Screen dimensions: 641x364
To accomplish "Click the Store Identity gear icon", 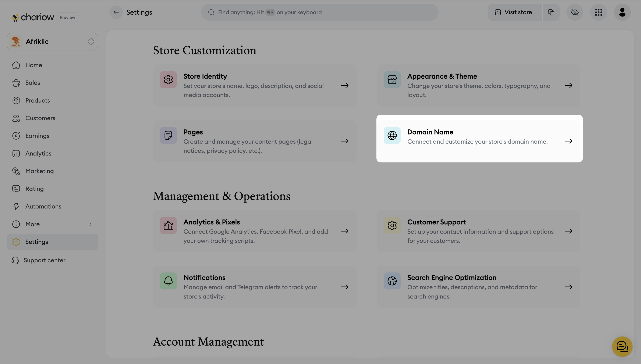I will pos(168,80).
